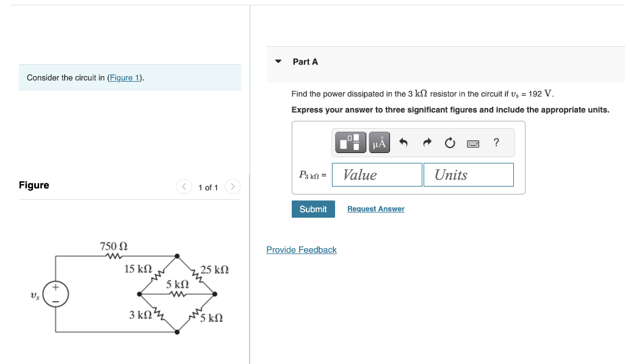Click the Part A triangle disclosure arrow
Viewport: 625px width, 364px height.
pyautogui.click(x=278, y=61)
